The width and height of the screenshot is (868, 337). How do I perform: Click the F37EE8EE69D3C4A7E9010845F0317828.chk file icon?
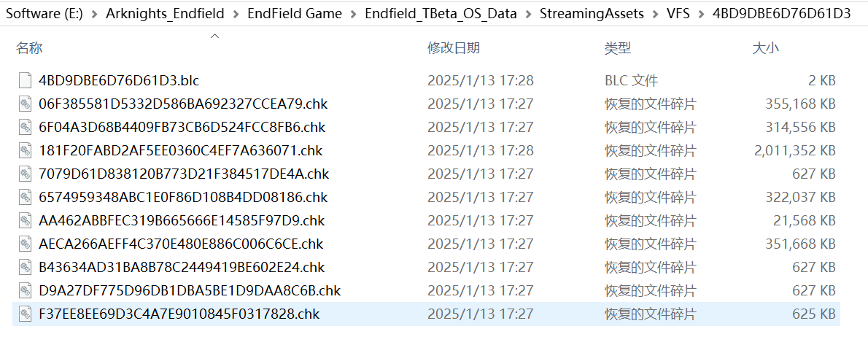pos(26,314)
